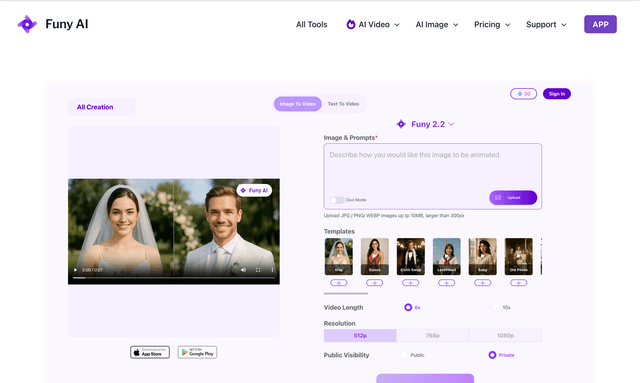Open the Funy 2.2 model dropdown
The width and height of the screenshot is (640, 383).
coord(425,124)
